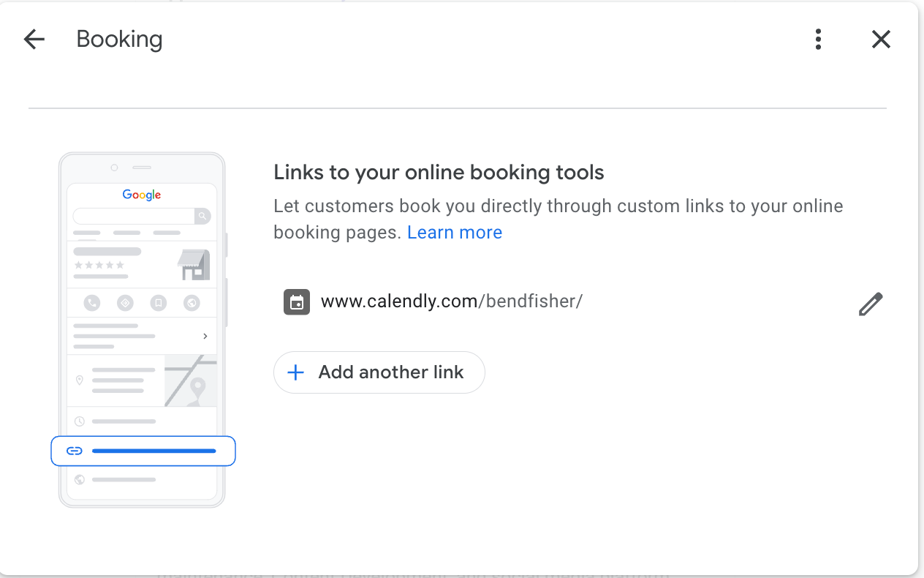Click the Google logo in the phone illustration
This screenshot has height=578, width=924.
coord(142,195)
